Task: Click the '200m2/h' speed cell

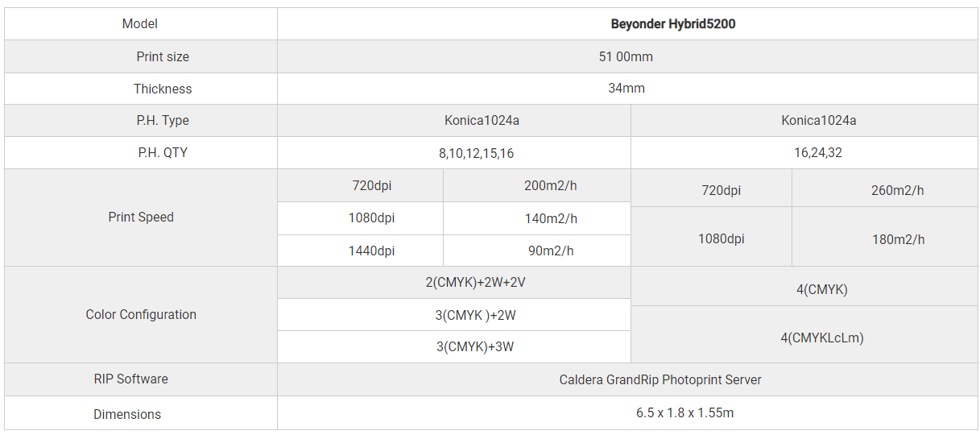Action: click(x=537, y=185)
